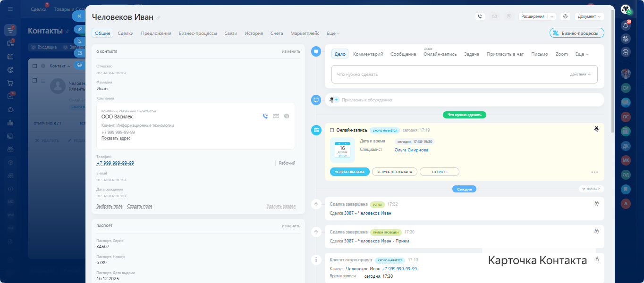Open the Ольга Смирнова specialist link
The height and width of the screenshot is (283, 644).
(411, 150)
